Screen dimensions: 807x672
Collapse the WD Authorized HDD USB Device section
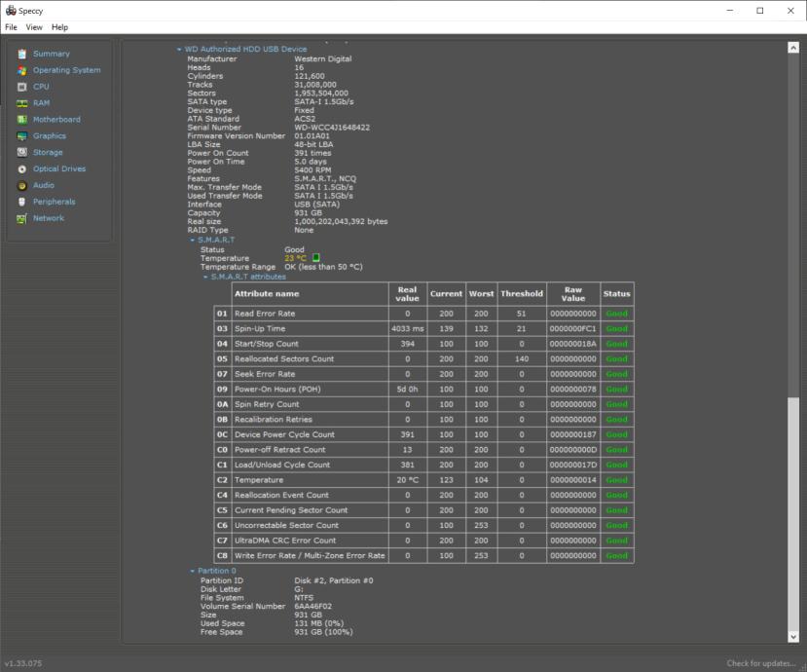pos(179,50)
